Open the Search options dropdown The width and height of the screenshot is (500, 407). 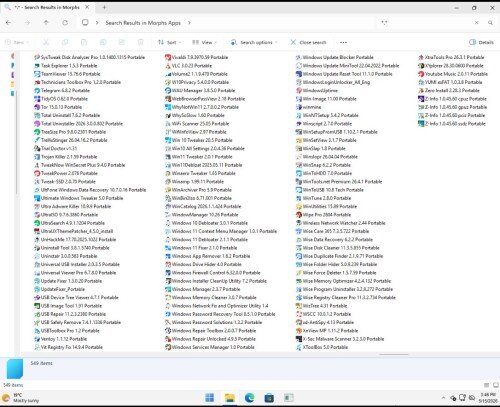[x=254, y=42]
